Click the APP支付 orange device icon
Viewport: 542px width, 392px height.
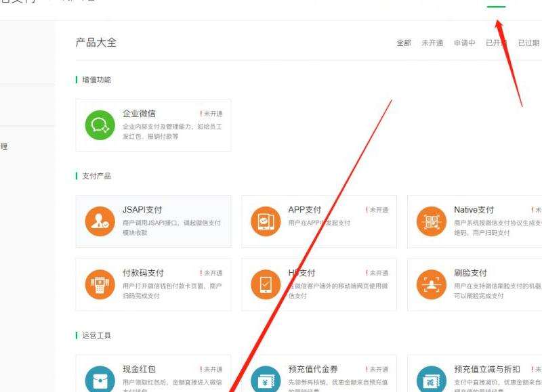tap(266, 221)
